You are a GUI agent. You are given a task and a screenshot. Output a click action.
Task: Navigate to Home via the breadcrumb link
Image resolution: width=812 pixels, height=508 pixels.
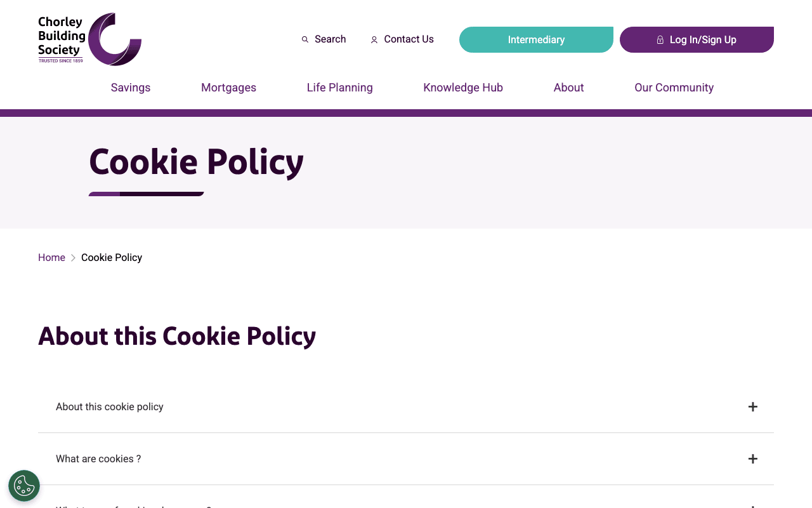[51, 258]
